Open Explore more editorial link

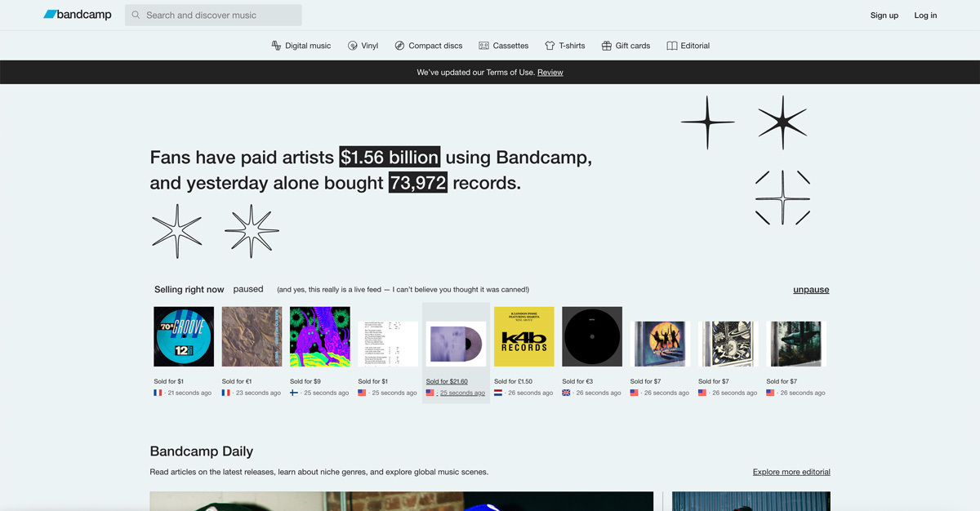[791, 472]
